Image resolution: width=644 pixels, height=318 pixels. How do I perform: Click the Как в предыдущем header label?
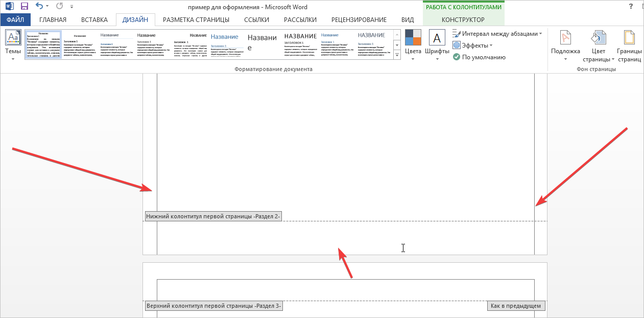[516, 306]
